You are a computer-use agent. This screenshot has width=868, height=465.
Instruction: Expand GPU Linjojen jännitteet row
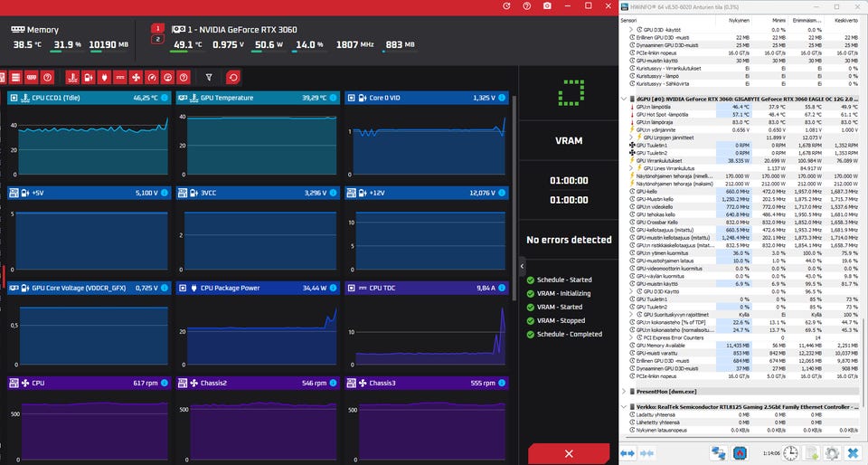pyautogui.click(x=632, y=138)
